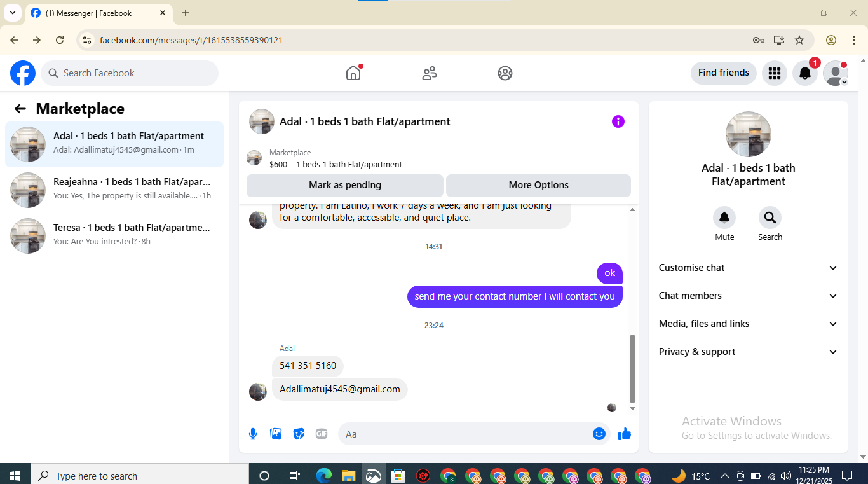Send a thumbs-up like
The width and height of the screenshot is (868, 484).
625,434
